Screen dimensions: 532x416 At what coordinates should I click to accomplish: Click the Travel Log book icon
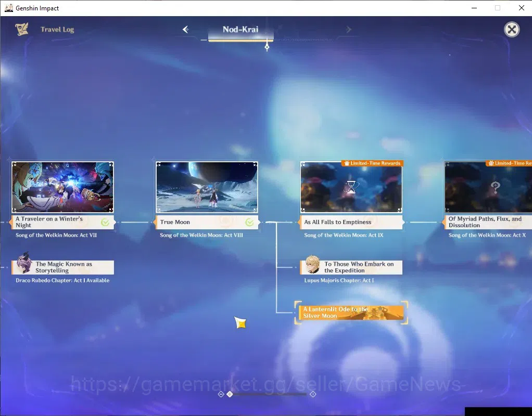22,29
